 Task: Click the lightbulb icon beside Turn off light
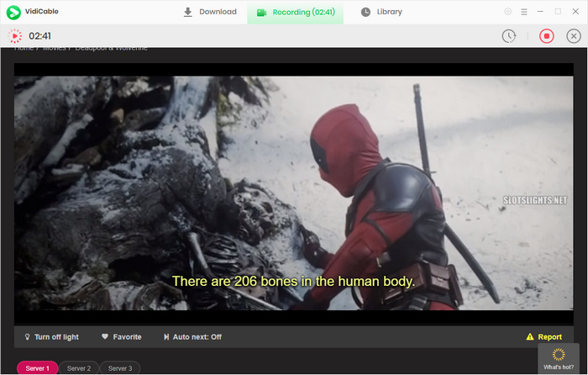(x=27, y=336)
